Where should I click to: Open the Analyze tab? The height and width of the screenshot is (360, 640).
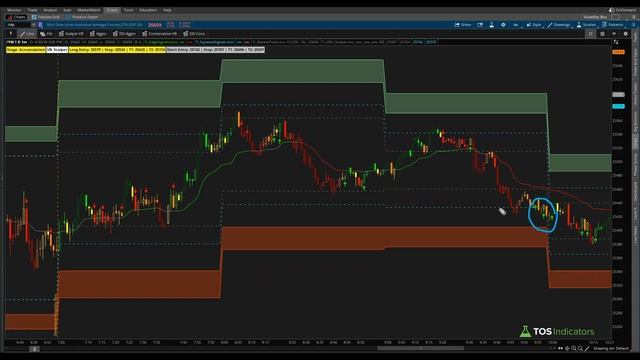[x=50, y=10]
